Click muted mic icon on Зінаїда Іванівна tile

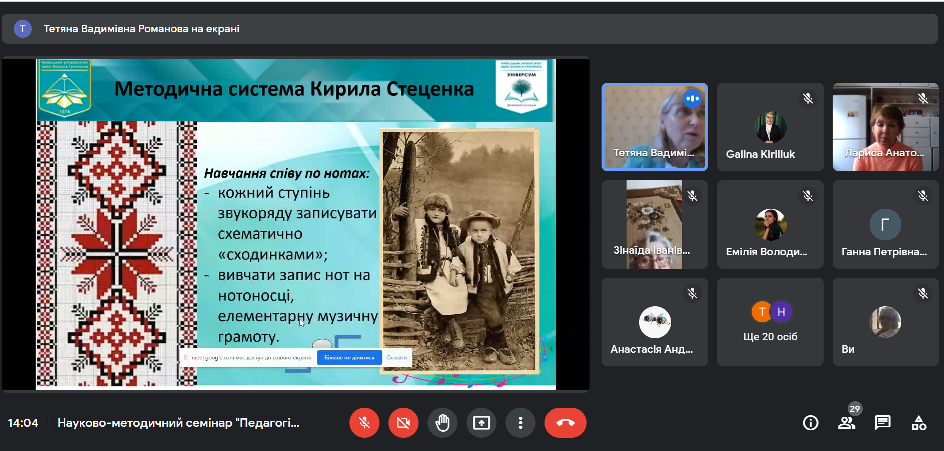click(x=692, y=196)
